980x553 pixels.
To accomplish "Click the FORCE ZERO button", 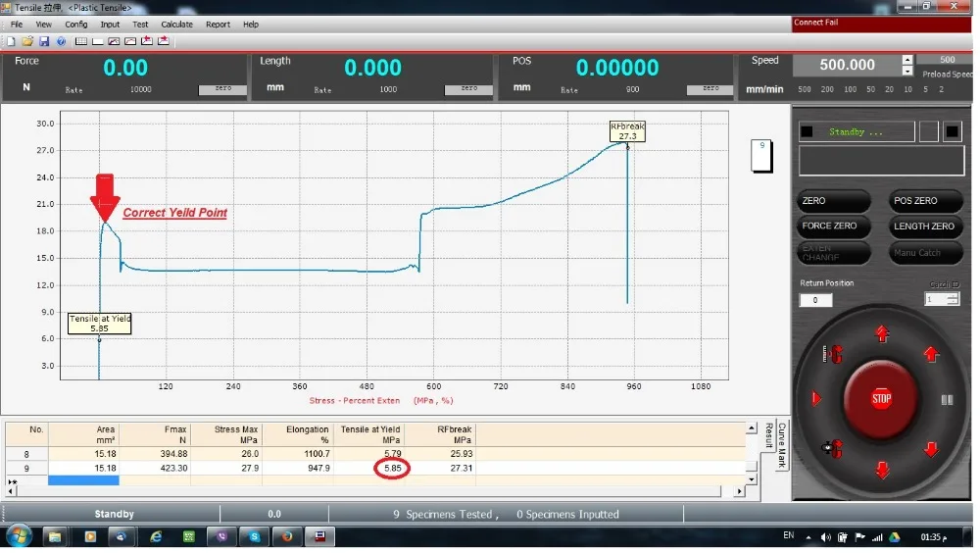I will pos(834,226).
